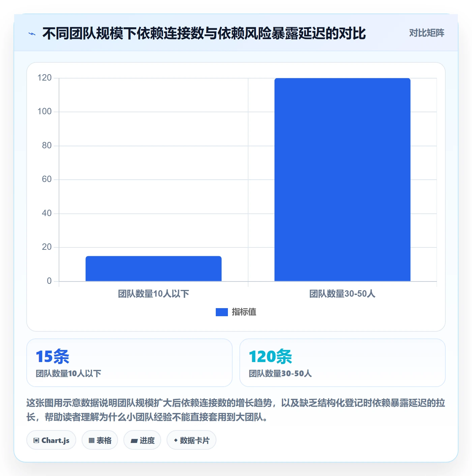Click the y-axis tick label 20
Viewport: 472px width, 476px height.
[x=47, y=247]
